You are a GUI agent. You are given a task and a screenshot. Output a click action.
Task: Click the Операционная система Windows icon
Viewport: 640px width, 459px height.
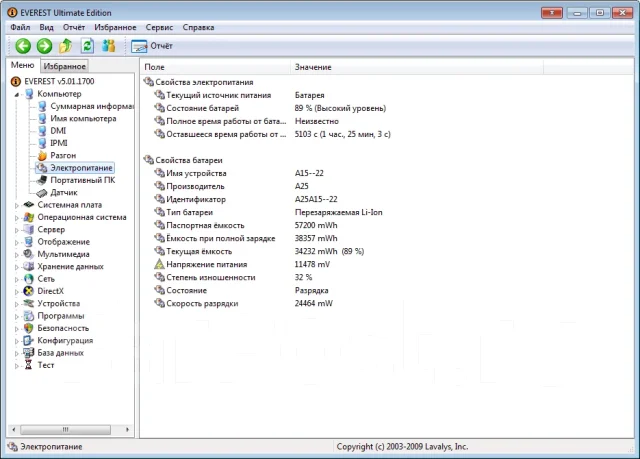[x=29, y=217]
